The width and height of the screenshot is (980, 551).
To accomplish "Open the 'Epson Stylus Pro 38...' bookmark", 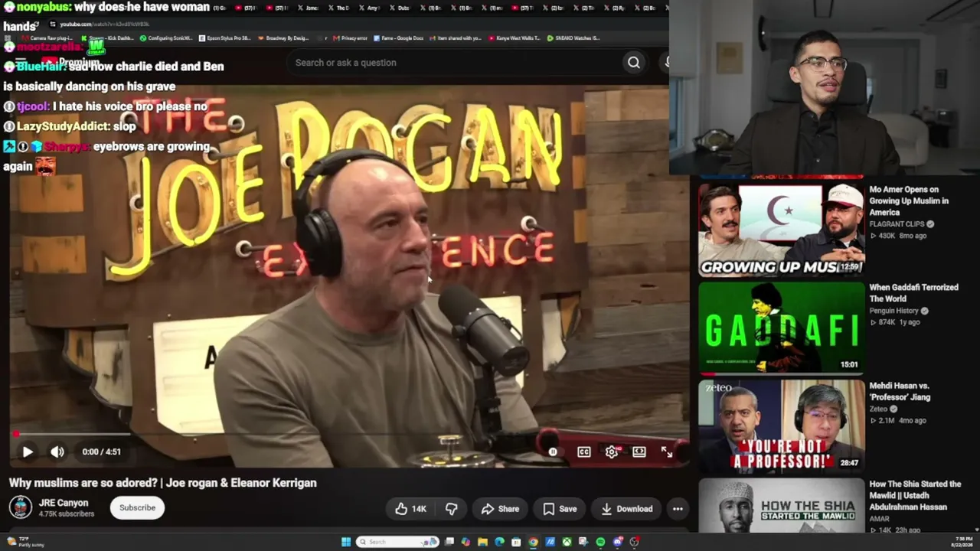I will [224, 37].
